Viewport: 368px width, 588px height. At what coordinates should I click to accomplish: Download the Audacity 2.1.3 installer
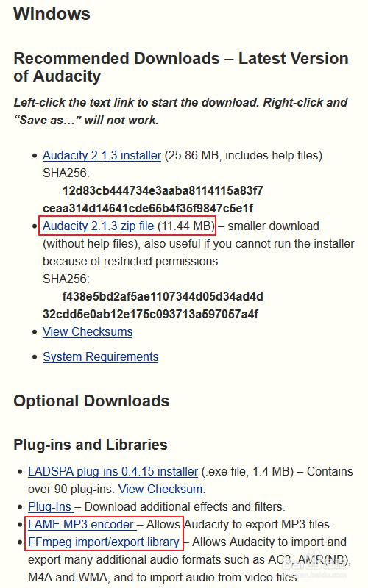click(102, 155)
